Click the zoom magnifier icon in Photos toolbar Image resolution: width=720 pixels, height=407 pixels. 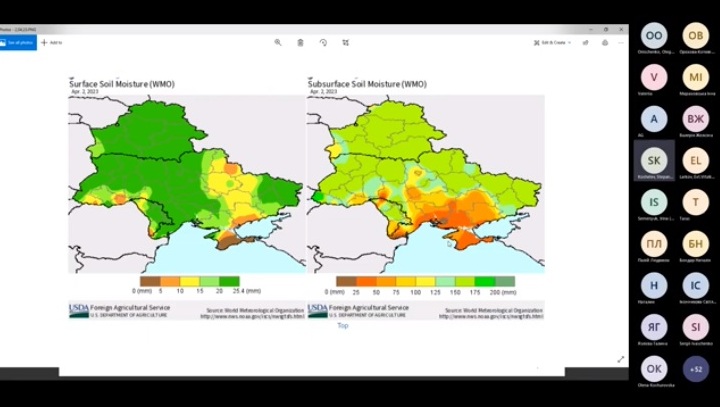[x=278, y=42]
